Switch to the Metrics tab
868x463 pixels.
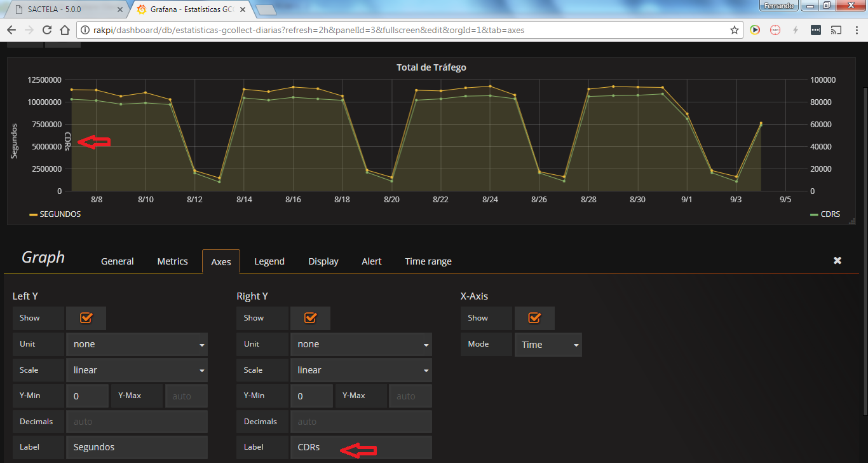tap(172, 261)
